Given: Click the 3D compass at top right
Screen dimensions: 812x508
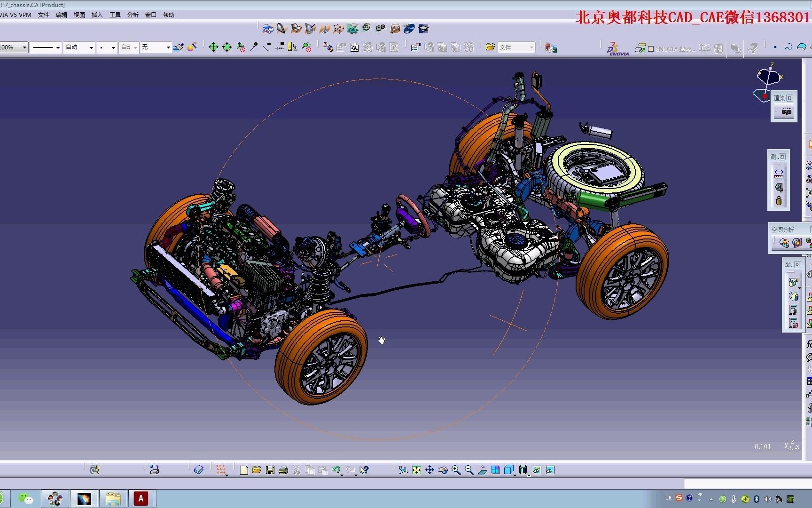Looking at the screenshot, I should 769,82.
